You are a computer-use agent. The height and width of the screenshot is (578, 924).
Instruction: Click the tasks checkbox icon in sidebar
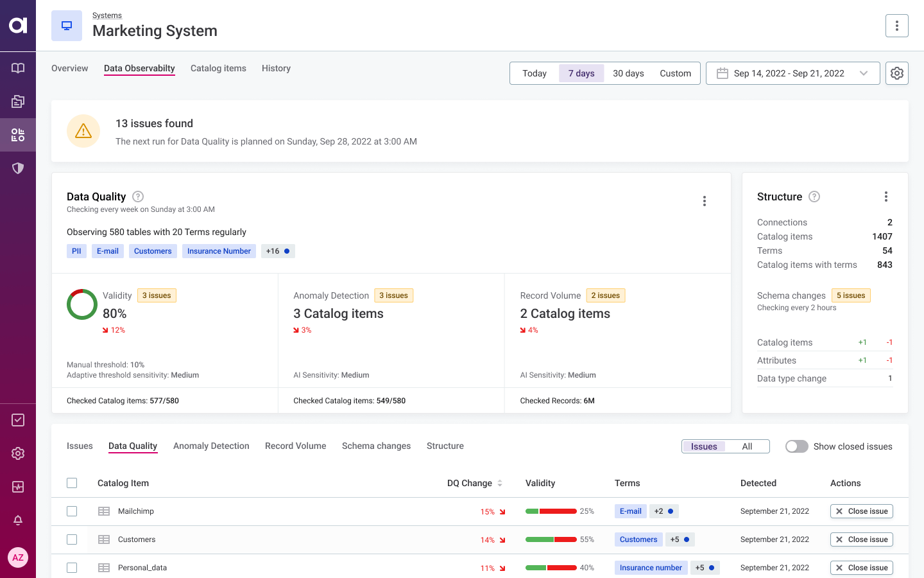[x=17, y=419]
